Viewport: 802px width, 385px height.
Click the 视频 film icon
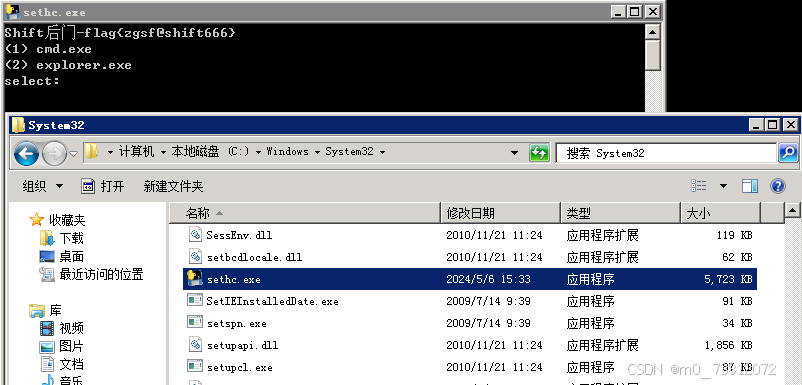tap(47, 328)
